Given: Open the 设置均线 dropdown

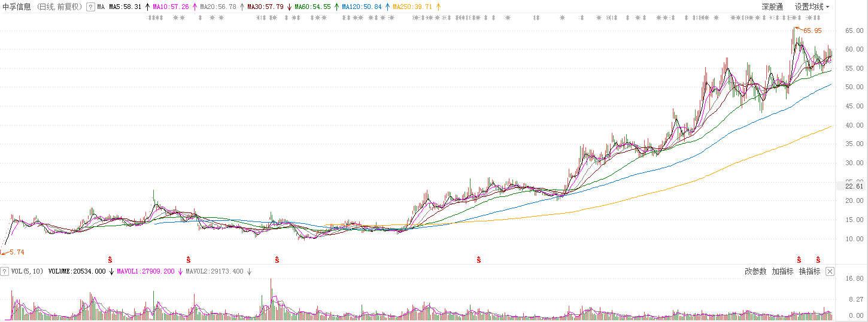Looking at the screenshot, I should click(812, 7).
